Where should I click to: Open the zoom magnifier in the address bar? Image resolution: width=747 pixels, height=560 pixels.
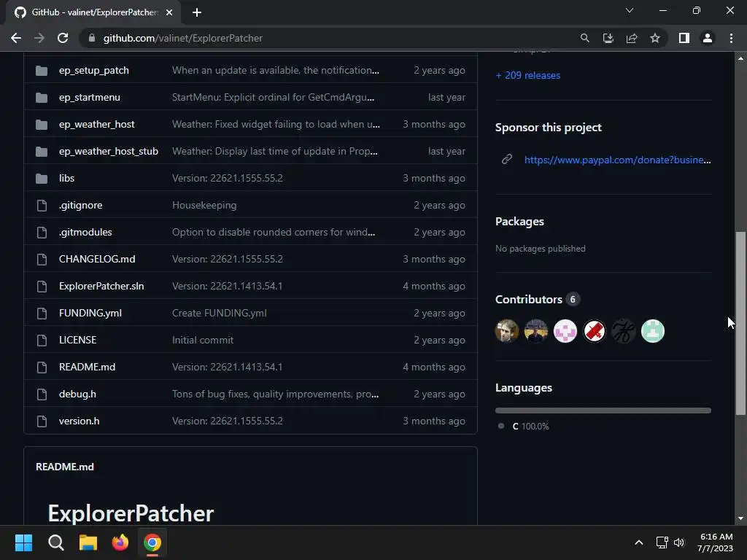[584, 38]
